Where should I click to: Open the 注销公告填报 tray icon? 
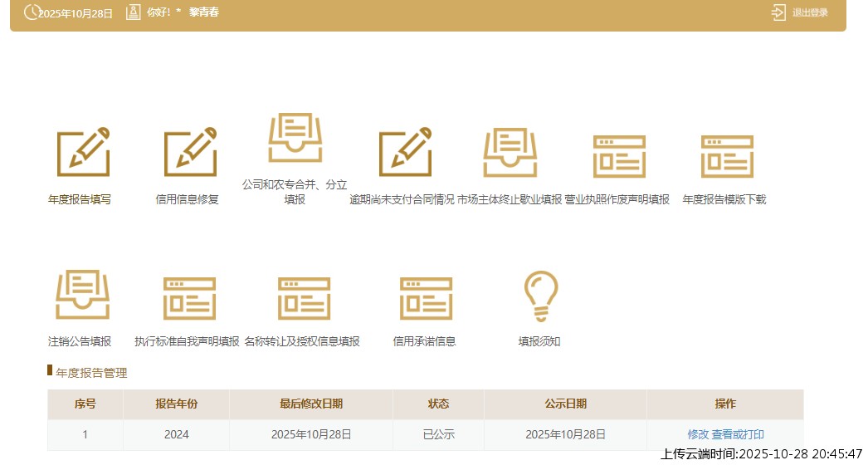[x=82, y=296]
